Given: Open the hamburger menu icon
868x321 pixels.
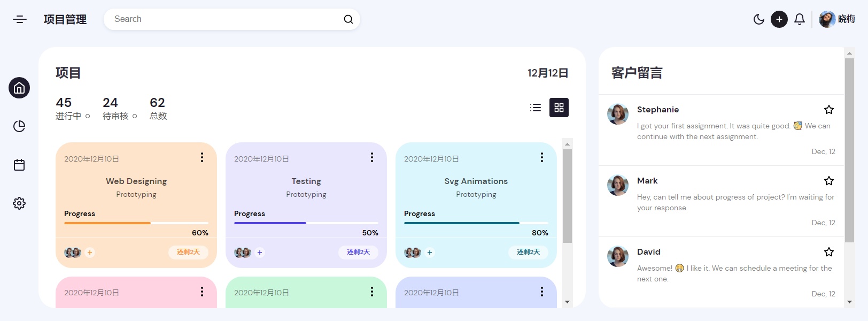Looking at the screenshot, I should [x=20, y=19].
